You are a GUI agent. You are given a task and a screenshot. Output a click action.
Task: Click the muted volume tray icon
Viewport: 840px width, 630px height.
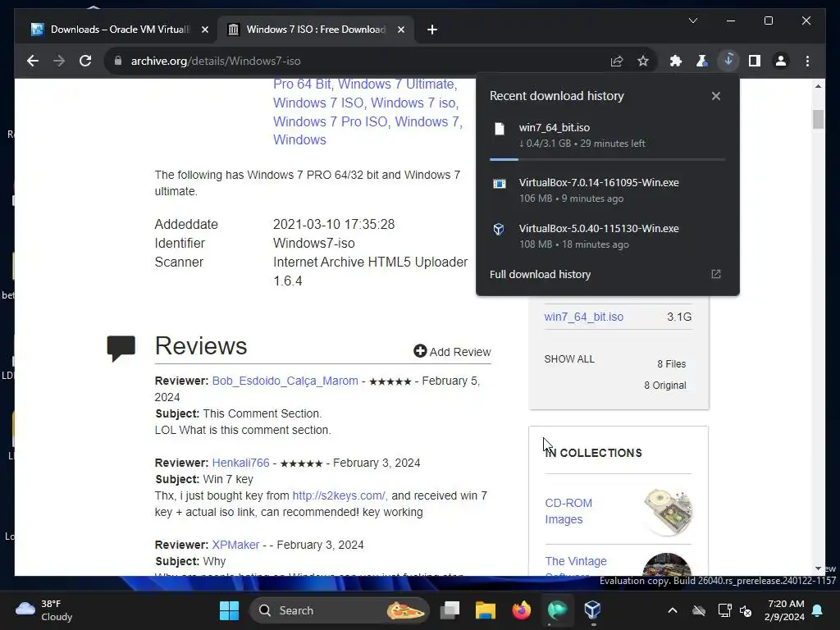745,610
